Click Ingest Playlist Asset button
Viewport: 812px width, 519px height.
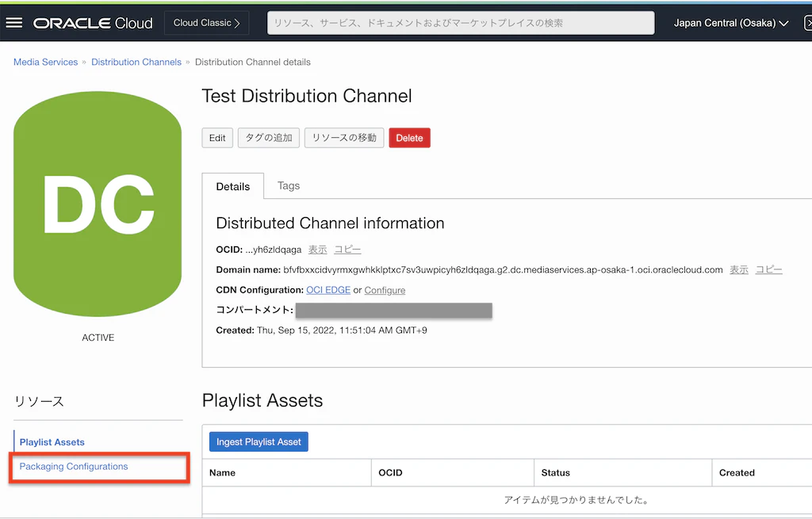click(259, 442)
